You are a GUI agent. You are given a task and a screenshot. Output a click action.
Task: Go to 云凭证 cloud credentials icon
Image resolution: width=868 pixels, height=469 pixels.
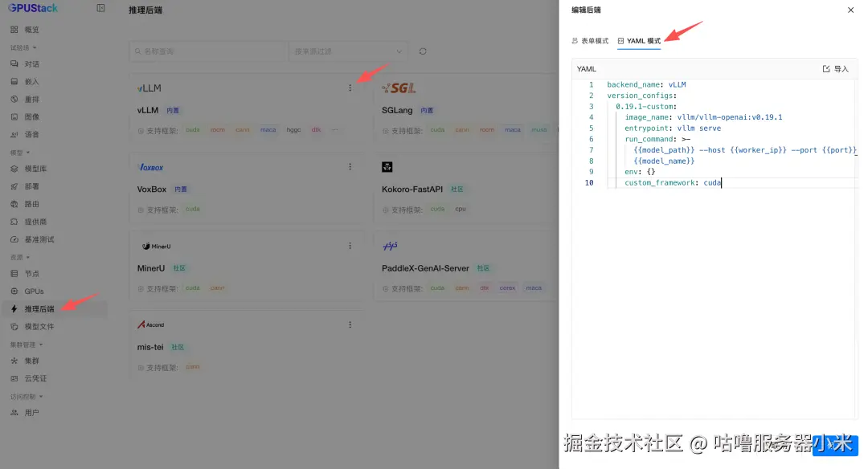[14, 379]
